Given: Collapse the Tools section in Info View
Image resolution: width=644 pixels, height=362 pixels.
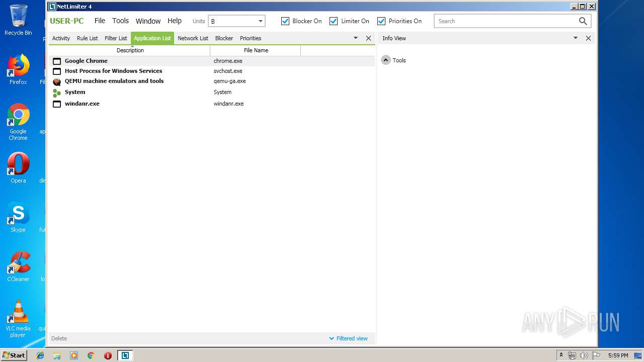Looking at the screenshot, I should point(386,60).
